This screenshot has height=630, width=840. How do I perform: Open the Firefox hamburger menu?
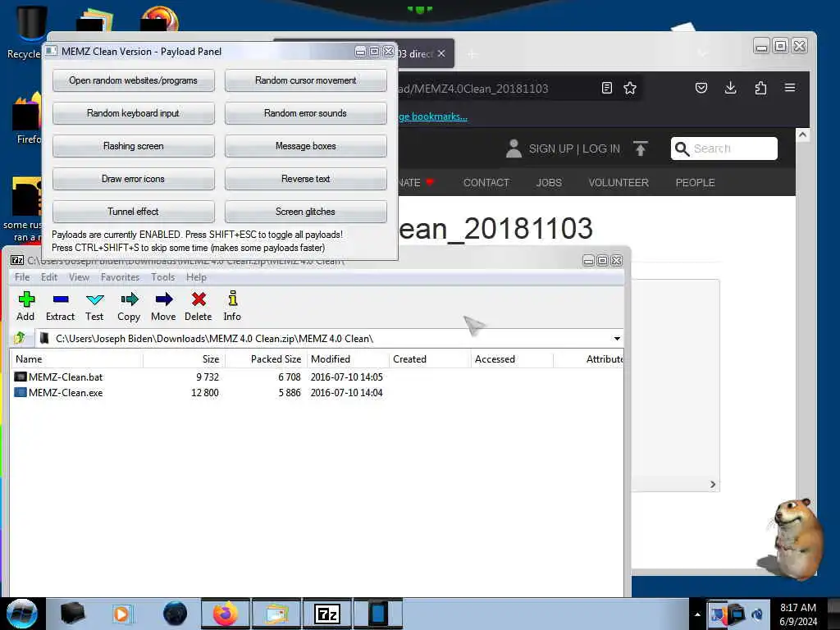790,87
